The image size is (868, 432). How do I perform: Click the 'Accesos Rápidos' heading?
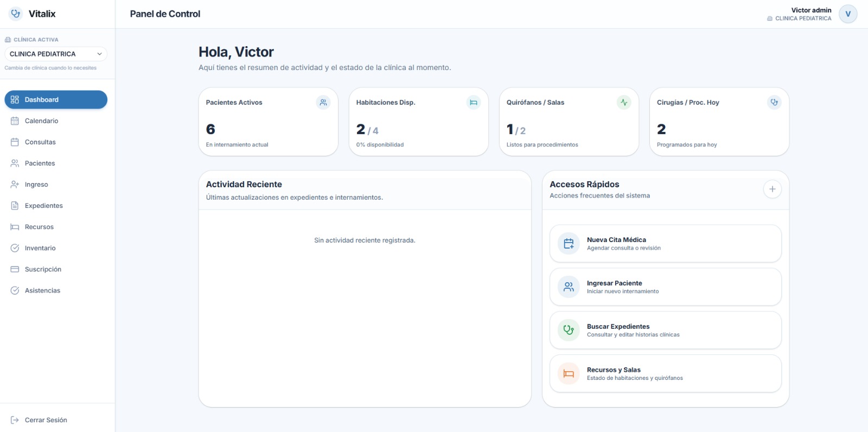[x=584, y=185]
